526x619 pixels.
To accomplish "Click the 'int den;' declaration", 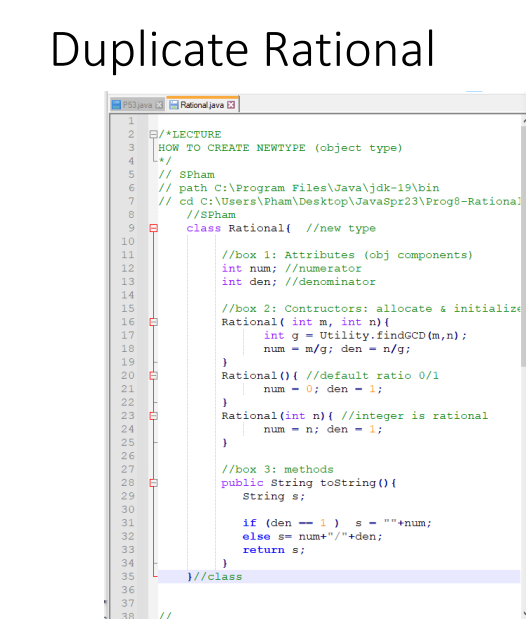I will click(249, 282).
